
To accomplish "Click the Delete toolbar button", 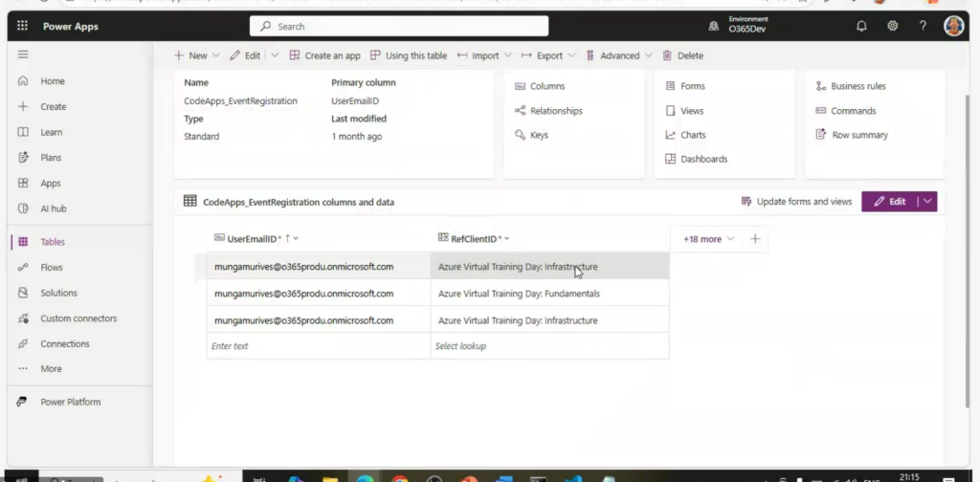I will (682, 55).
